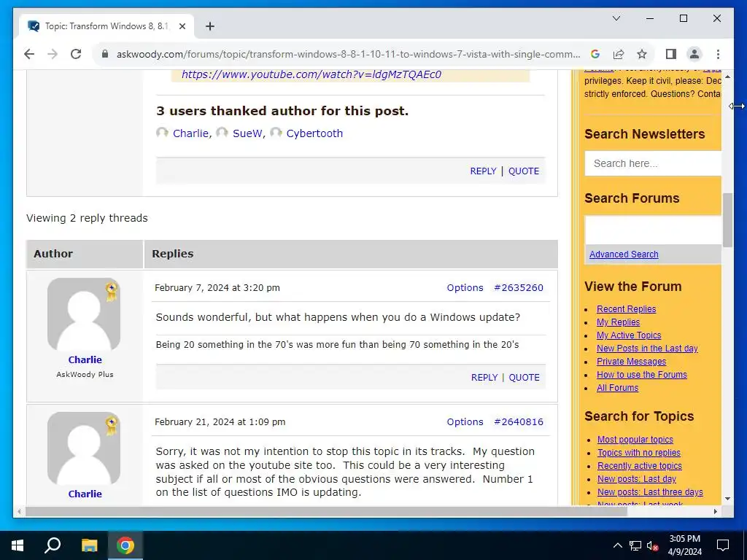Open Charlie's profile in thanks list

coord(190,133)
